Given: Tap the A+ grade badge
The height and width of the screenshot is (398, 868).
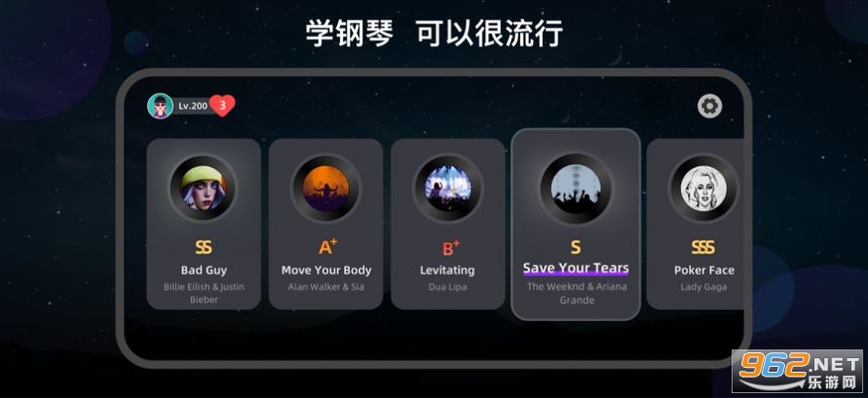Looking at the screenshot, I should click(327, 246).
